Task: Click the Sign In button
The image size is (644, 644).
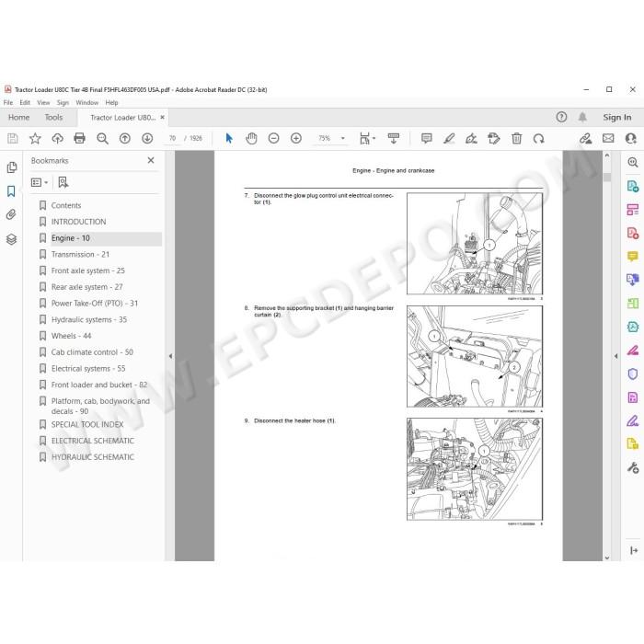Action: (617, 118)
